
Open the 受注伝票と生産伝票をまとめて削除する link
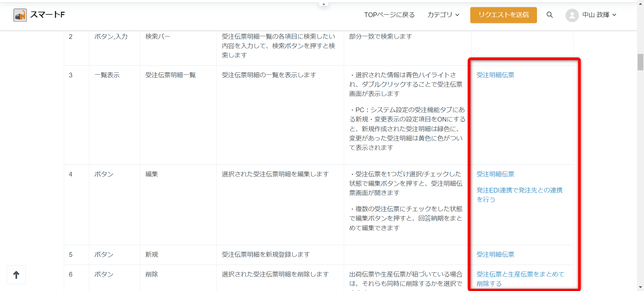point(520,274)
